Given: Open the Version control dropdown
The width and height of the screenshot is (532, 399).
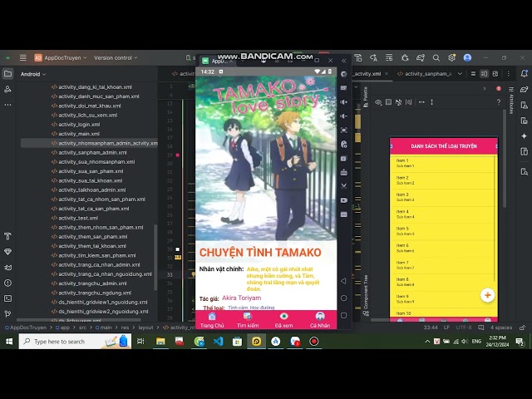Looking at the screenshot, I should click(116, 57).
